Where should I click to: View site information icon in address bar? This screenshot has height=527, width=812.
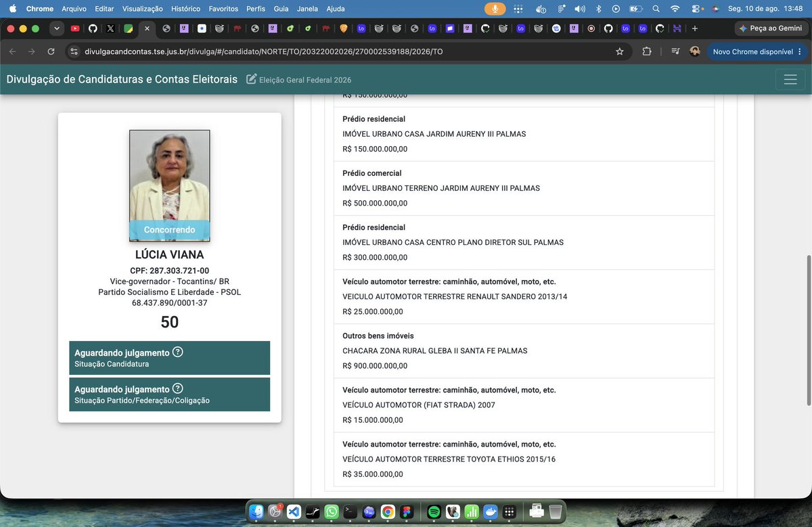[74, 51]
